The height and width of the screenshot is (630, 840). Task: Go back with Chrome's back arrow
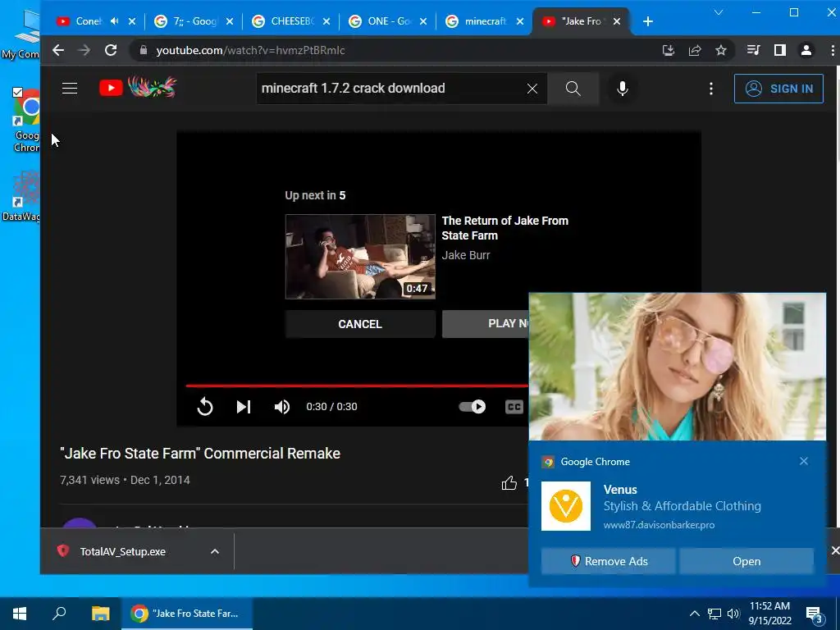tap(58, 50)
